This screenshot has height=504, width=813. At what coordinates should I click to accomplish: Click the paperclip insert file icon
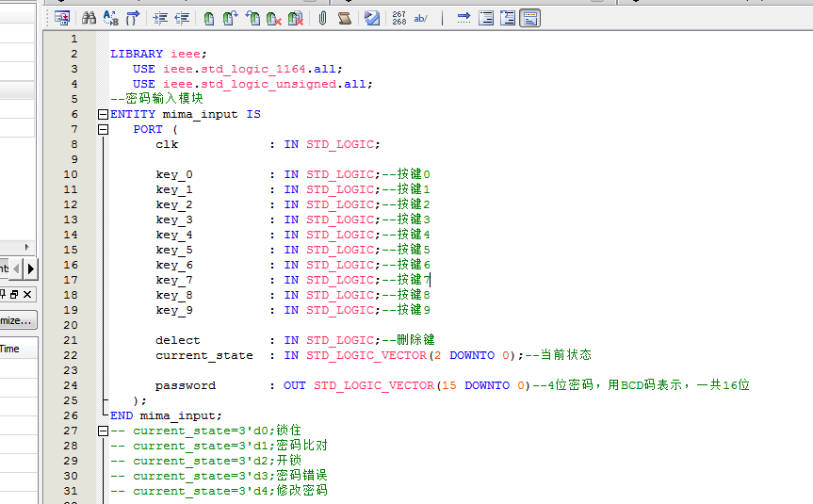(322, 19)
